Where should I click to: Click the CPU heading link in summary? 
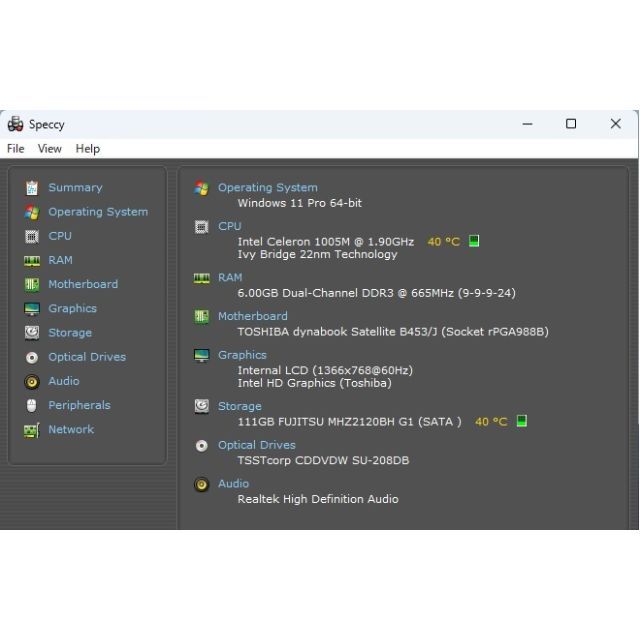229,226
